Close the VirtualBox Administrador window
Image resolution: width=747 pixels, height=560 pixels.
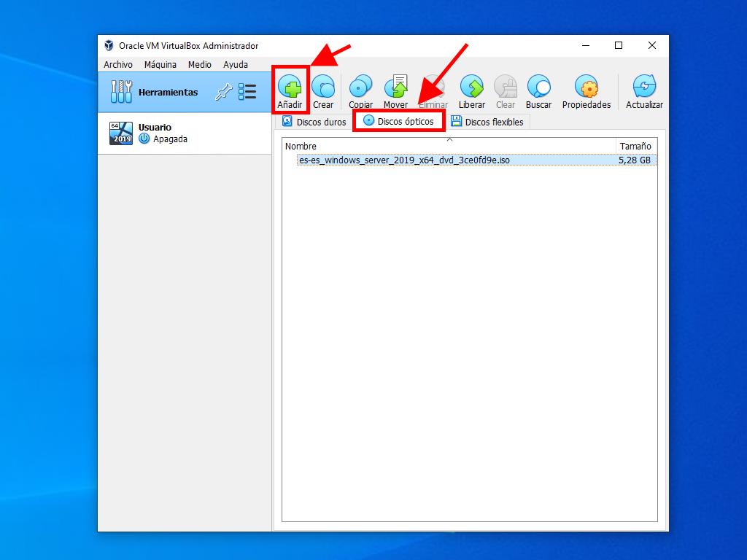(x=651, y=45)
